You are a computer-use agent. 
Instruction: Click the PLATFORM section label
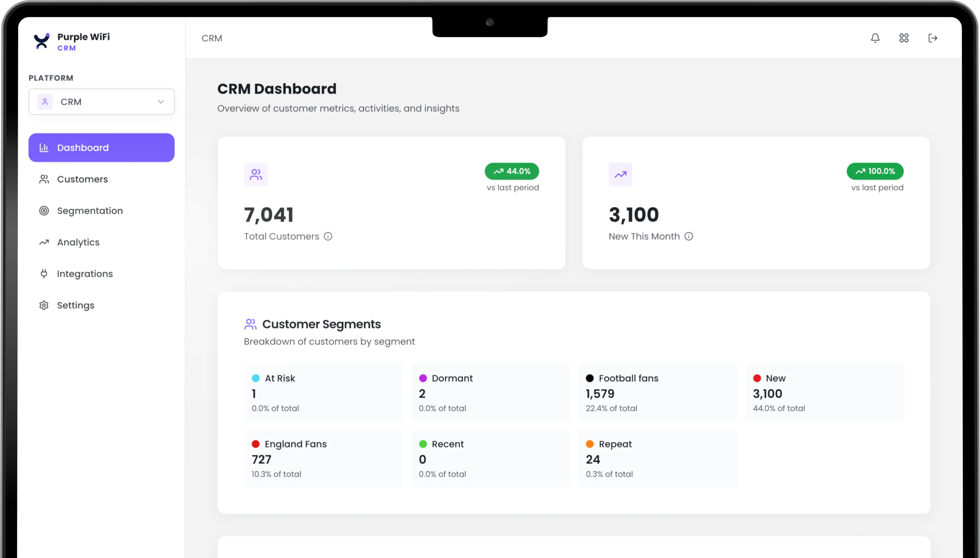[x=51, y=78]
